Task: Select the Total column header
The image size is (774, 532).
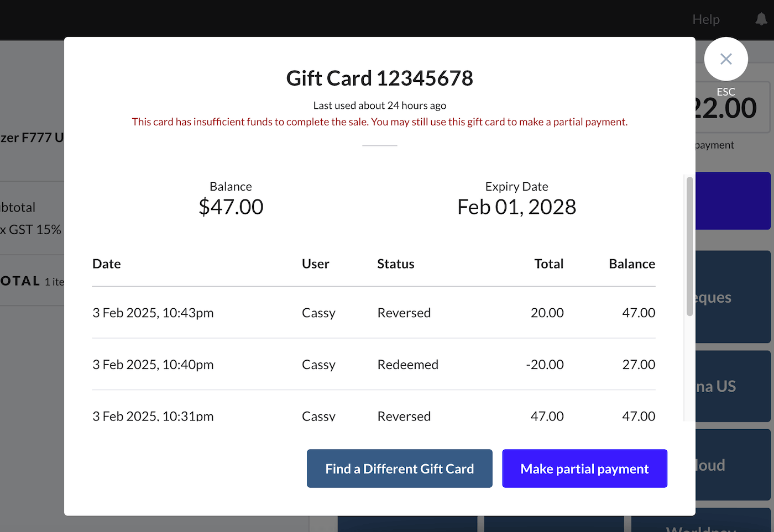Action: tap(548, 264)
